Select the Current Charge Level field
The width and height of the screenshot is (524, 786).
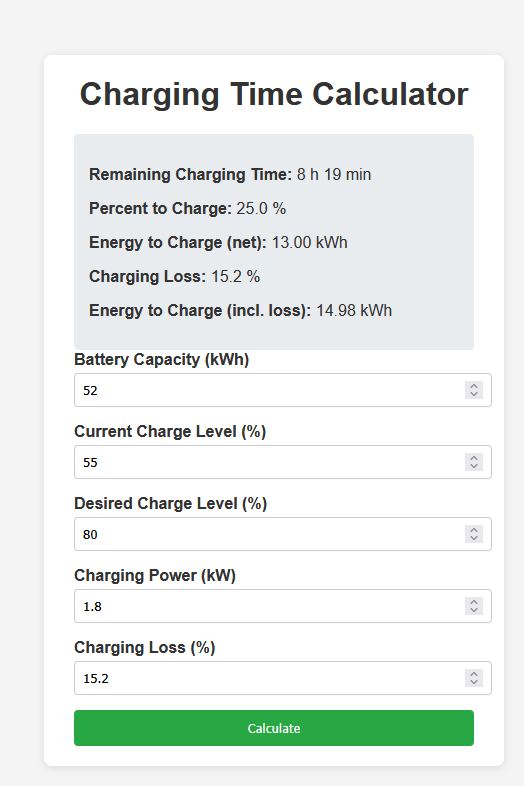coord(283,462)
